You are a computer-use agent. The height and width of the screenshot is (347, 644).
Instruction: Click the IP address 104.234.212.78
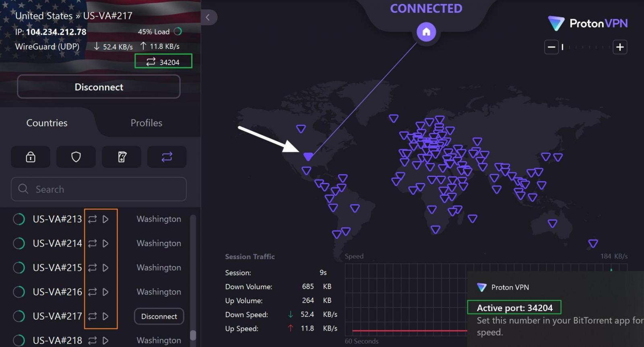pos(56,32)
